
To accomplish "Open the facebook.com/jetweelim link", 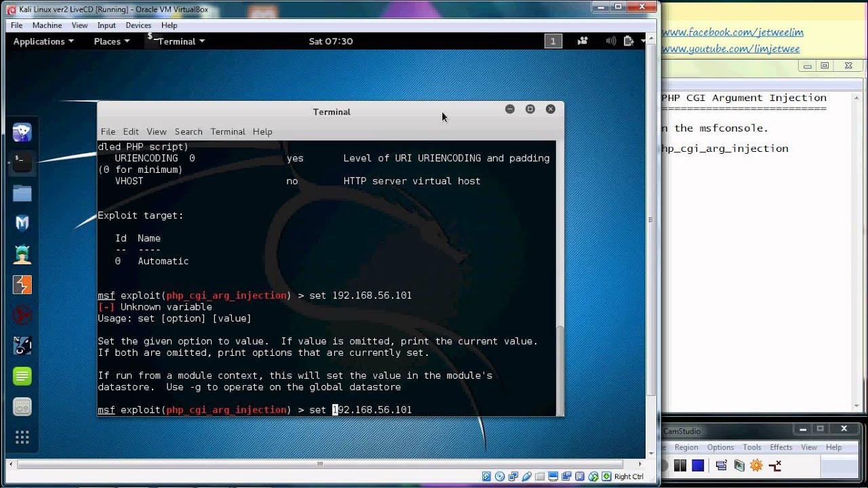I will tap(732, 32).
